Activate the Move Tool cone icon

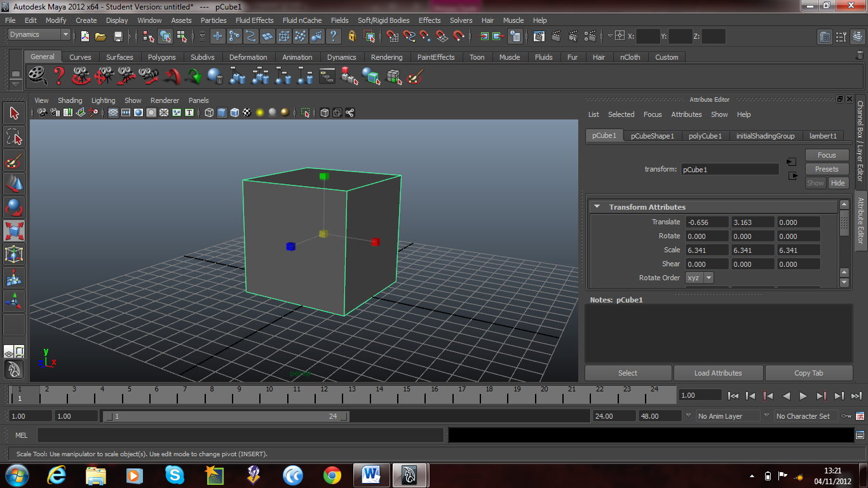click(x=14, y=184)
